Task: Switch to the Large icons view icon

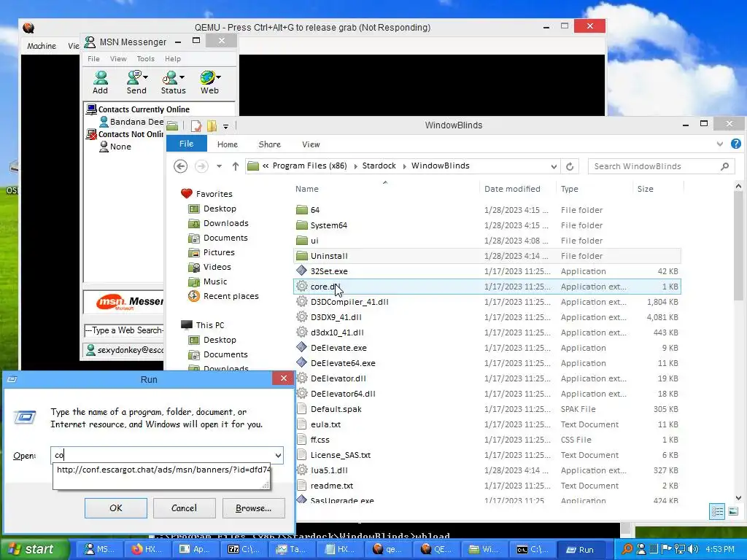Action: click(733, 511)
